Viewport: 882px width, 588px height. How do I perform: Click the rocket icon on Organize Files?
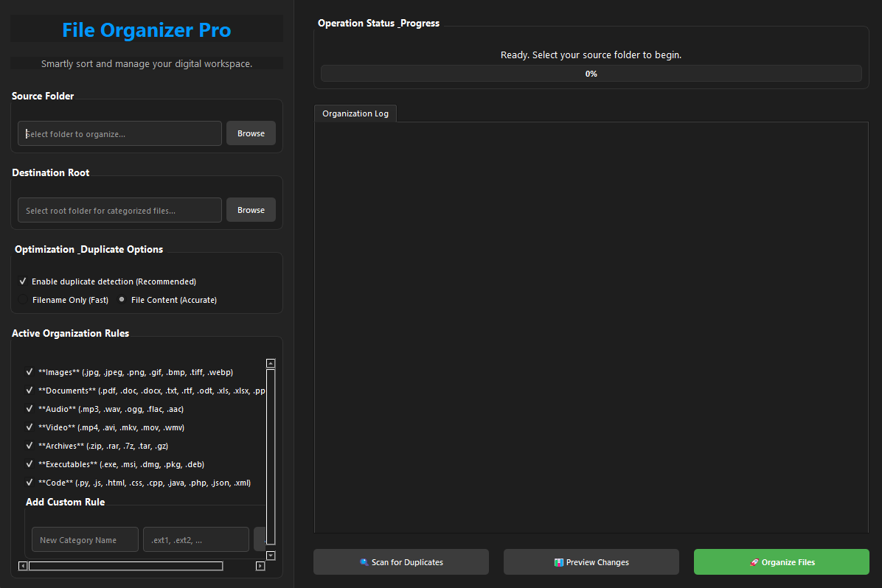pos(754,562)
